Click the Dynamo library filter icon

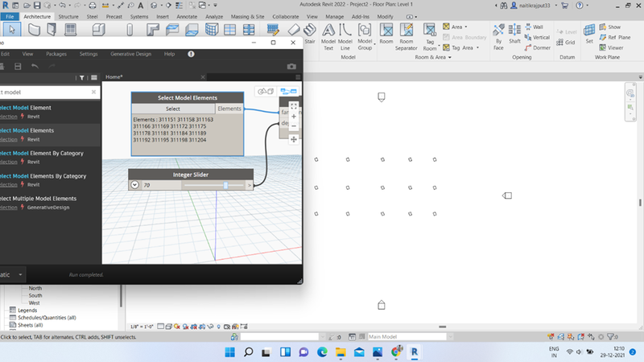pyautogui.click(x=82, y=77)
